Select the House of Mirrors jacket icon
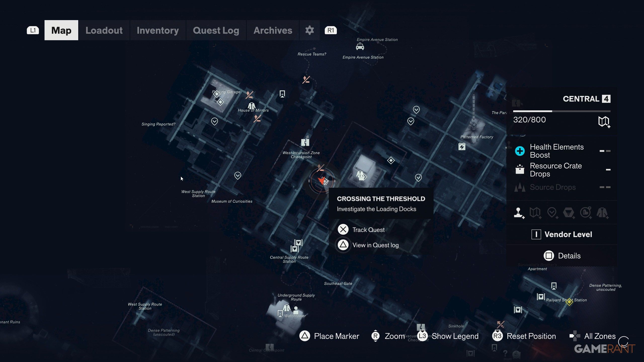644x362 pixels. (252, 106)
